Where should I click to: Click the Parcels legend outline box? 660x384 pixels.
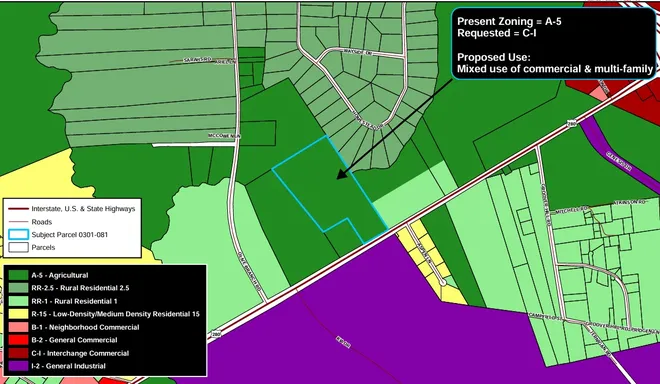19,248
